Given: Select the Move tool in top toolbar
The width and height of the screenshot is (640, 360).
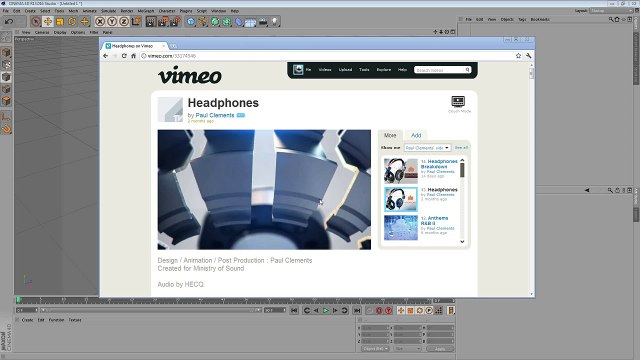Looking at the screenshot, I should pos(48,22).
